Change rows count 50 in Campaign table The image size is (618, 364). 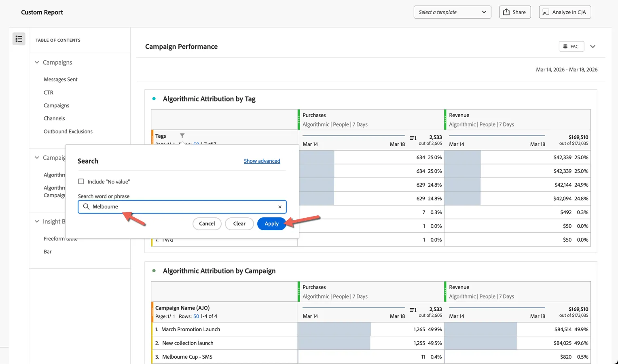pos(196,316)
